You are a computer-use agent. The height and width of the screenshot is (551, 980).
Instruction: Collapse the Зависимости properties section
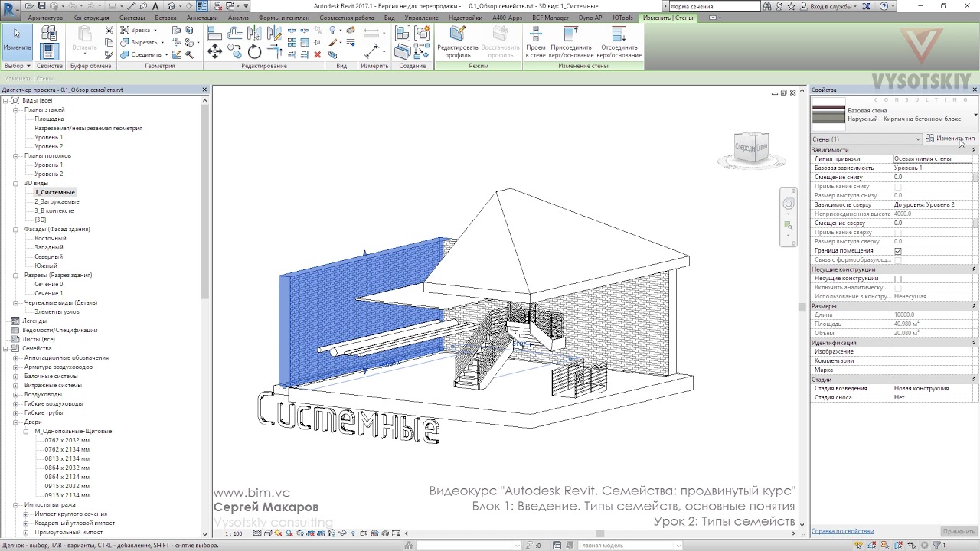(x=975, y=150)
